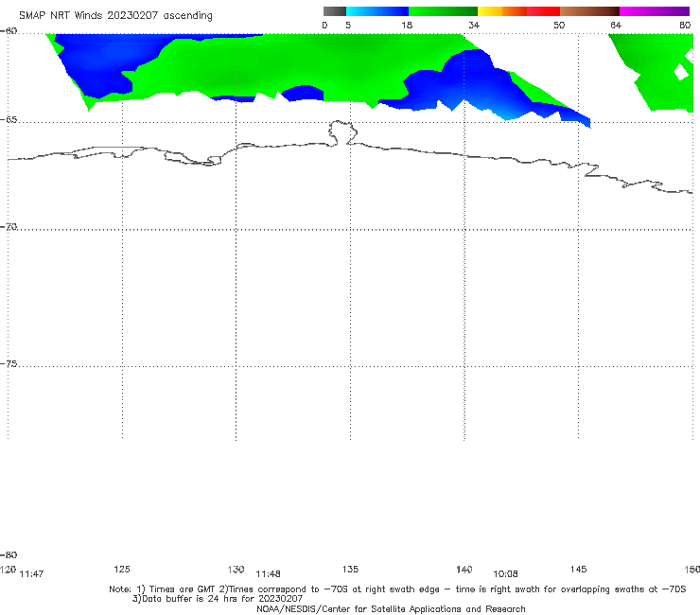Screen dimensions: 700x615
Task: Pick the red segment of the color bar
Action: 543,11
